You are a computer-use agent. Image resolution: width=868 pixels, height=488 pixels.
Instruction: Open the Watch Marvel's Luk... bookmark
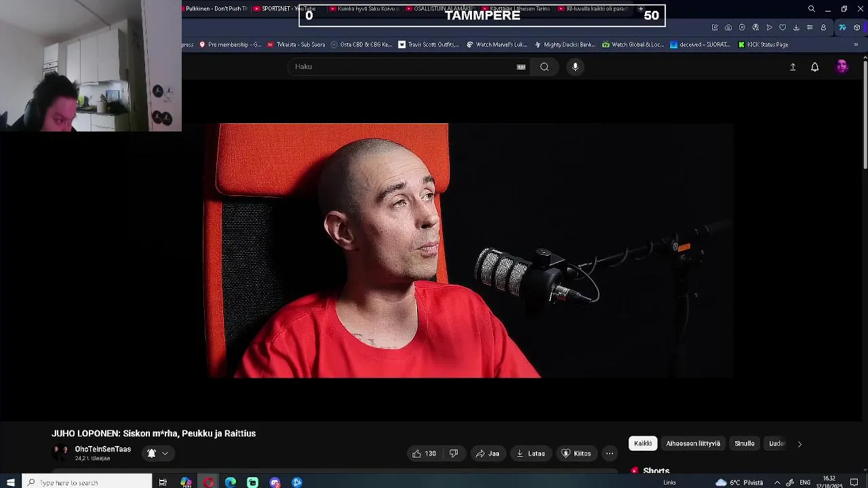[496, 45]
